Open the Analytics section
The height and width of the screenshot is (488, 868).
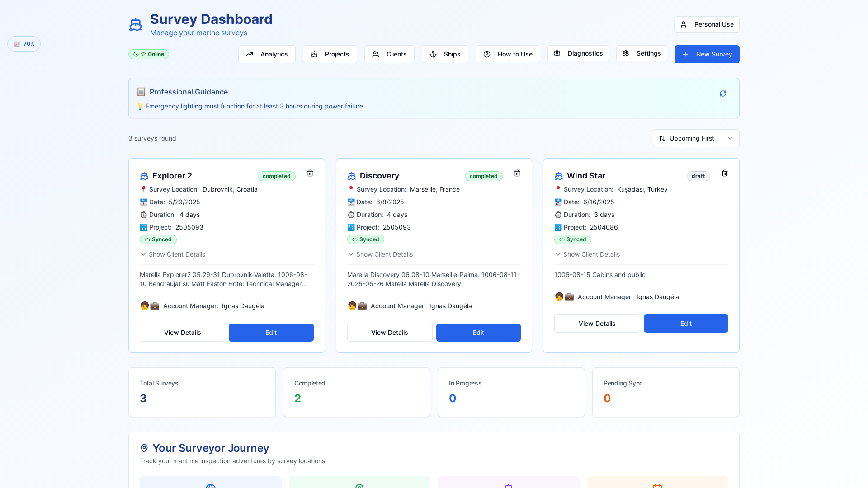pos(267,54)
